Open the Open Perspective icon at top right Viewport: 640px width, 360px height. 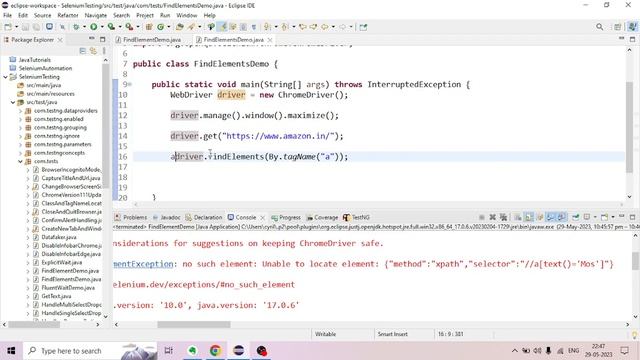[x=617, y=27]
